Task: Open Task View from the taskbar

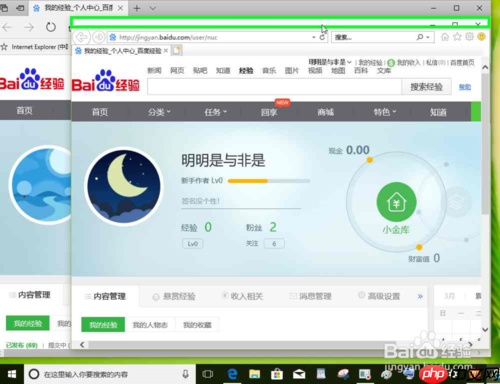Action: (208, 374)
